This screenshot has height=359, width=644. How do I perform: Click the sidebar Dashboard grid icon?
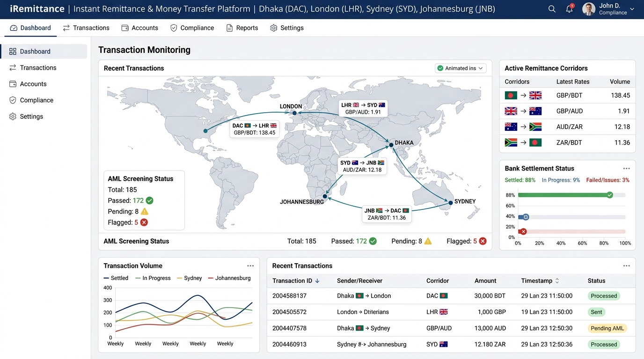[13, 51]
